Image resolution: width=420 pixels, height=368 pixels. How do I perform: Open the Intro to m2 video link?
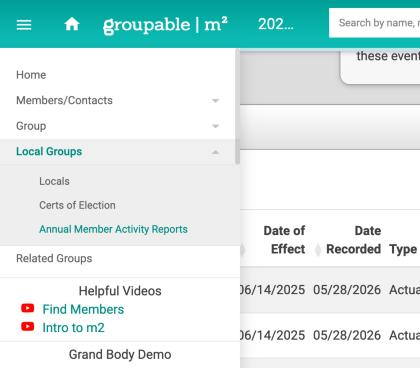click(x=73, y=328)
